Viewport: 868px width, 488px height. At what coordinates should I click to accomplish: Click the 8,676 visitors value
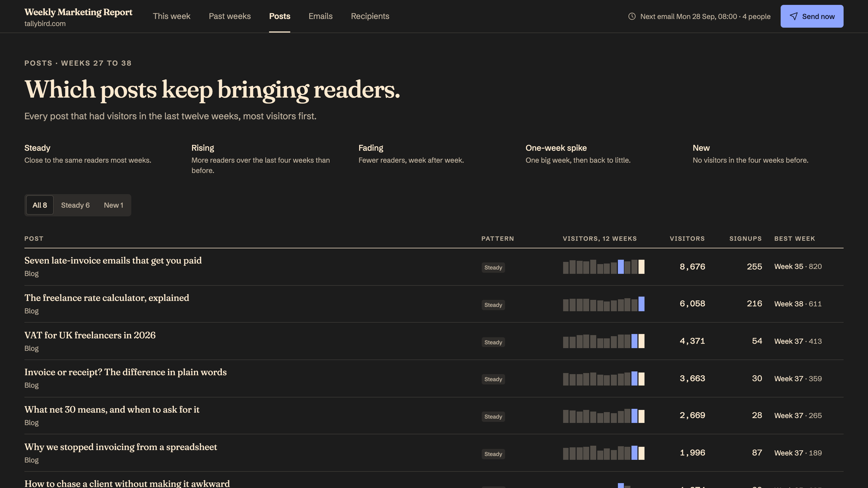(x=692, y=267)
